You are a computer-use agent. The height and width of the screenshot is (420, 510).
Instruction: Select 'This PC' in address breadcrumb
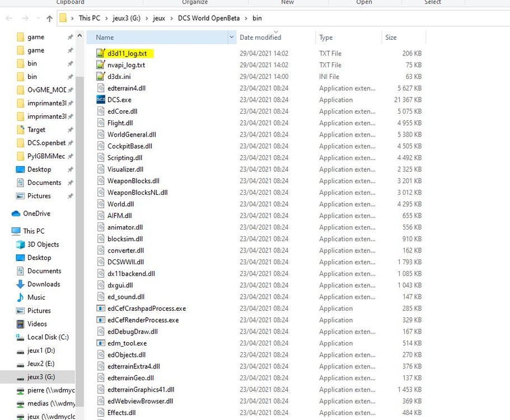coord(90,18)
